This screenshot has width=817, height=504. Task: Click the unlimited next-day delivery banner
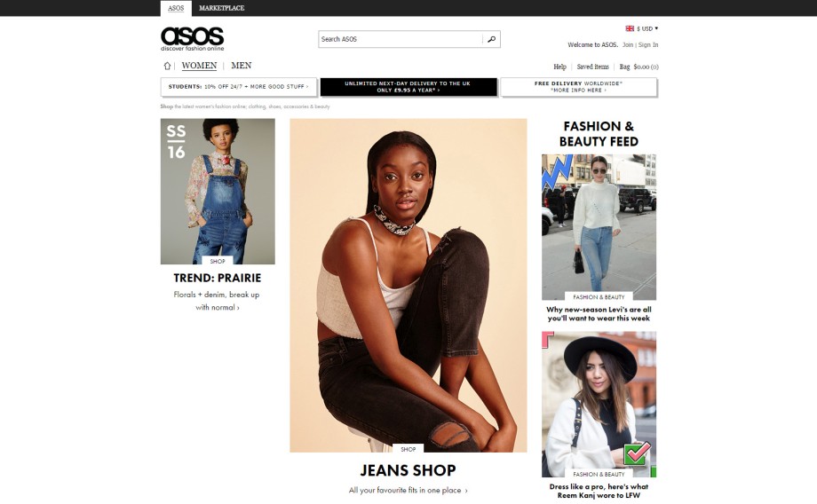[x=408, y=87]
